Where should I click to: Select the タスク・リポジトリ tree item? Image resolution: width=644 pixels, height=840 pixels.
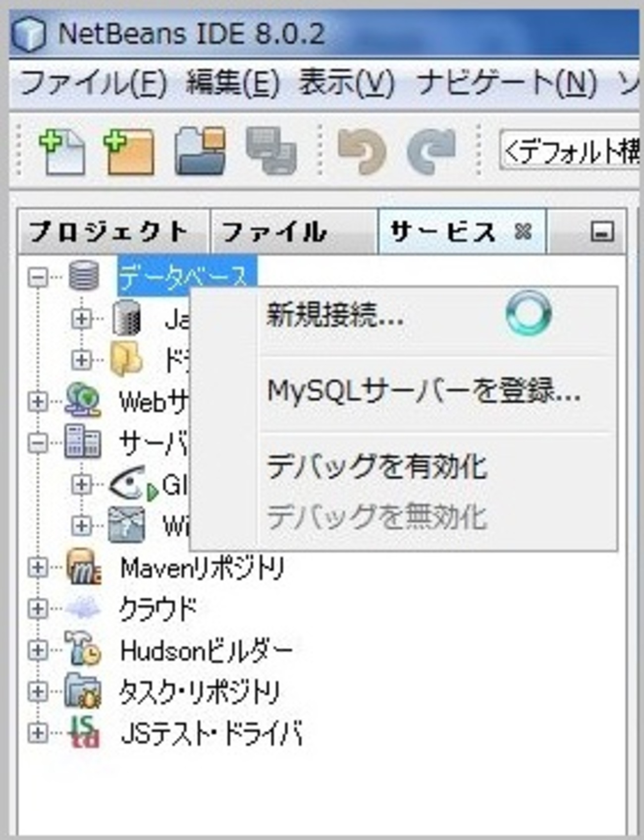pos(200,692)
